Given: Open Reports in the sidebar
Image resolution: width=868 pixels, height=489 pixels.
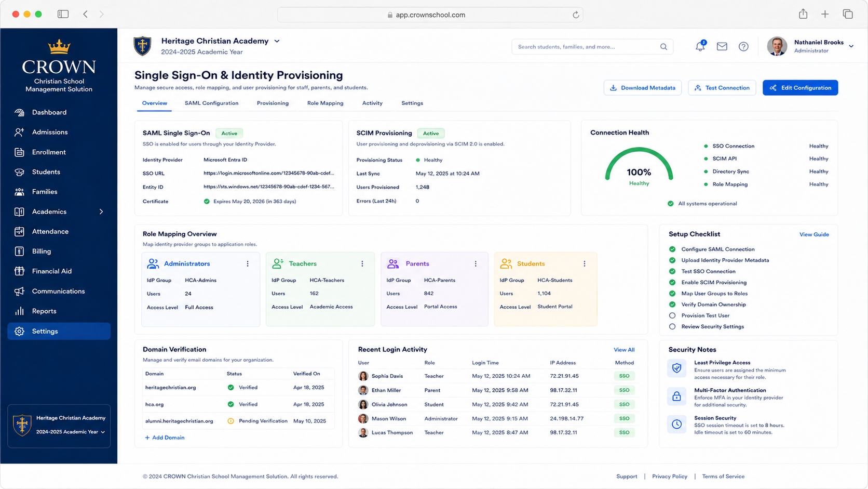Looking at the screenshot, I should point(59,311).
